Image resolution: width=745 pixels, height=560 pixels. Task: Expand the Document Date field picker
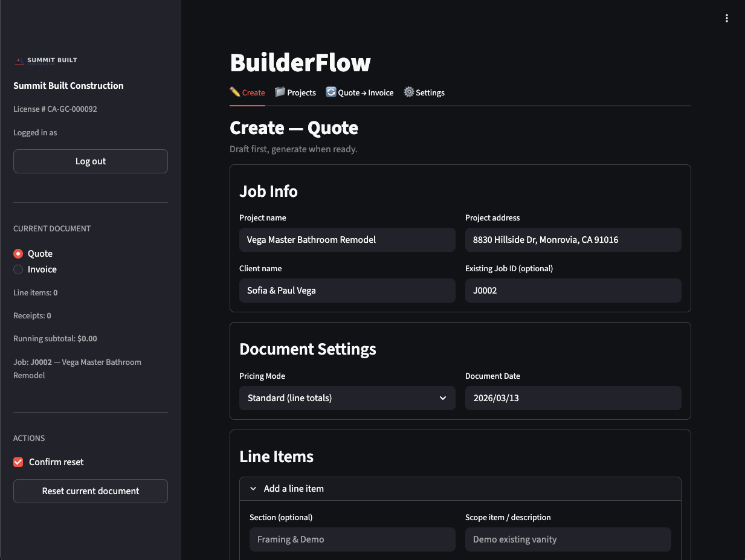tap(573, 397)
